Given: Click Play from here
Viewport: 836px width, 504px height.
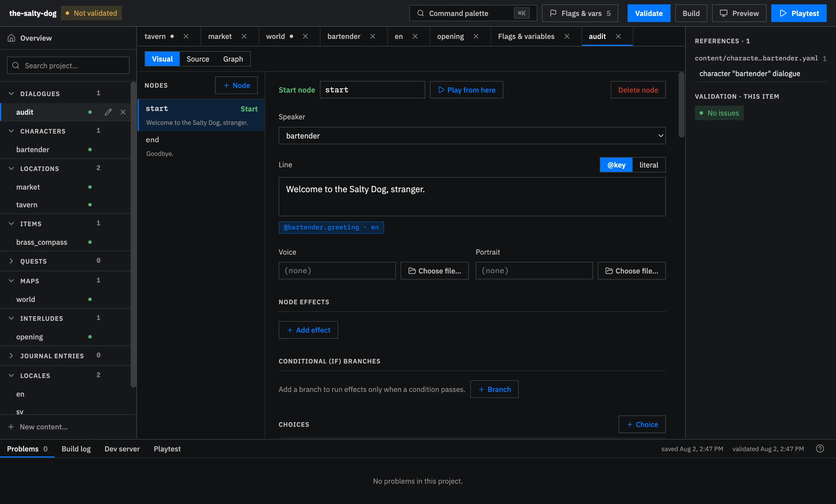Looking at the screenshot, I should click(x=466, y=90).
